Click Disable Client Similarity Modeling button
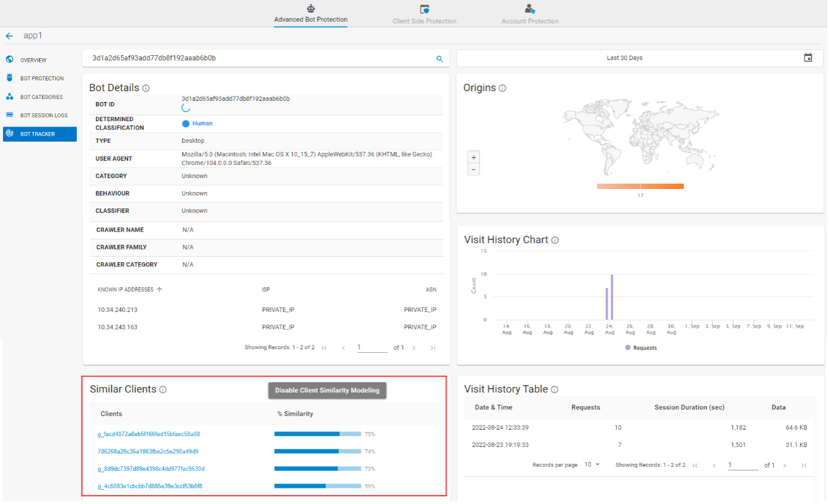The width and height of the screenshot is (829, 504). pyautogui.click(x=327, y=390)
